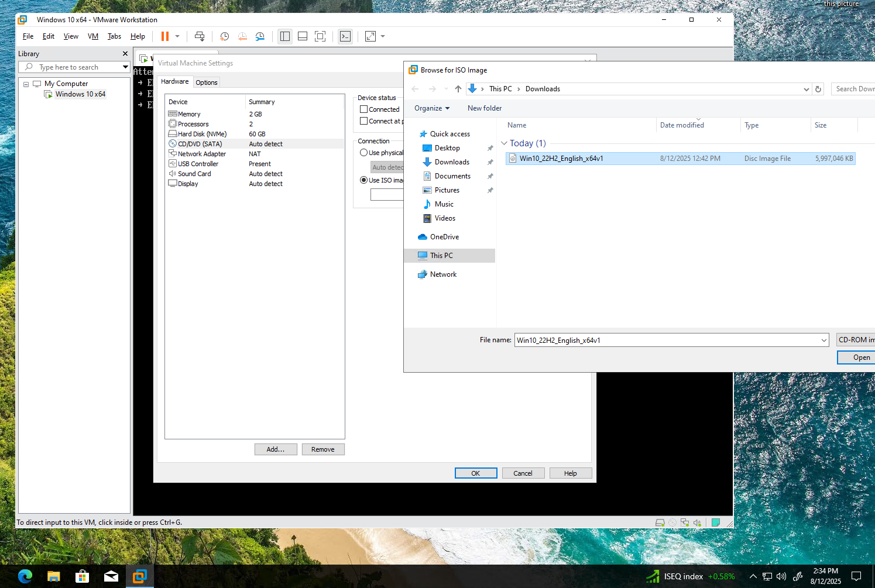Switch to the Hardware tab
The height and width of the screenshot is (588, 875).
(x=175, y=82)
